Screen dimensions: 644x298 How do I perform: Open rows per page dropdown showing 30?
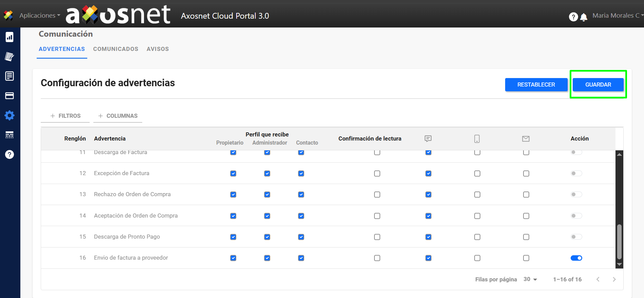(x=530, y=279)
